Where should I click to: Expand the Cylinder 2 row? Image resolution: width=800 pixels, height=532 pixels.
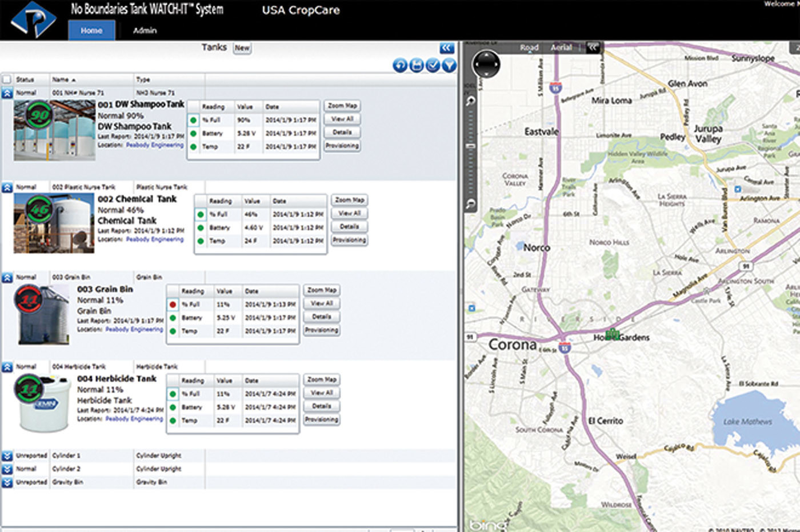(7, 469)
